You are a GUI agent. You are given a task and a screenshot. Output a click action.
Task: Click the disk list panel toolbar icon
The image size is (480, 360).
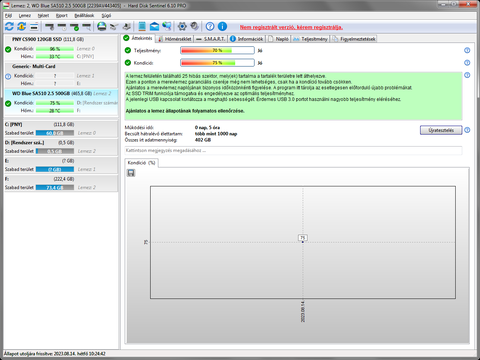pos(34,26)
